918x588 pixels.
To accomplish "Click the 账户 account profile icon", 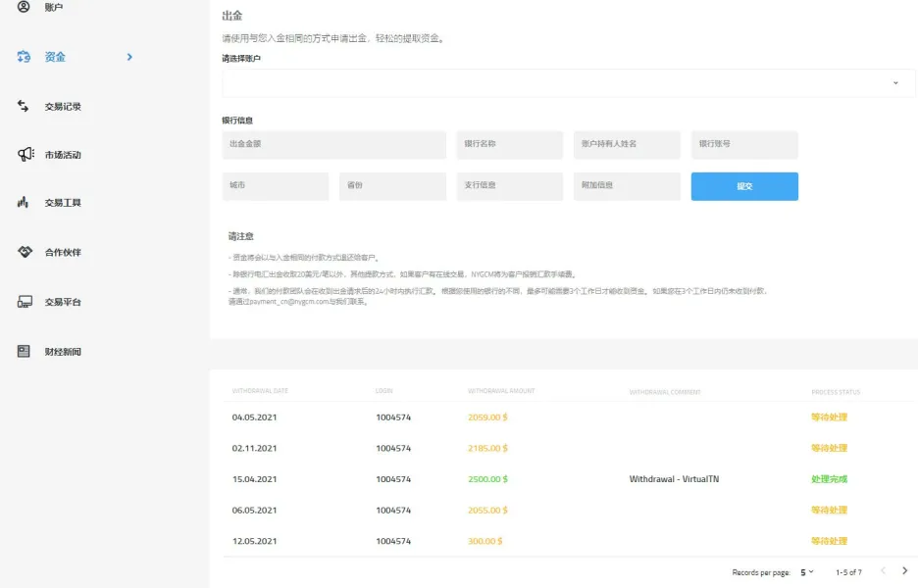I will 25,8.
